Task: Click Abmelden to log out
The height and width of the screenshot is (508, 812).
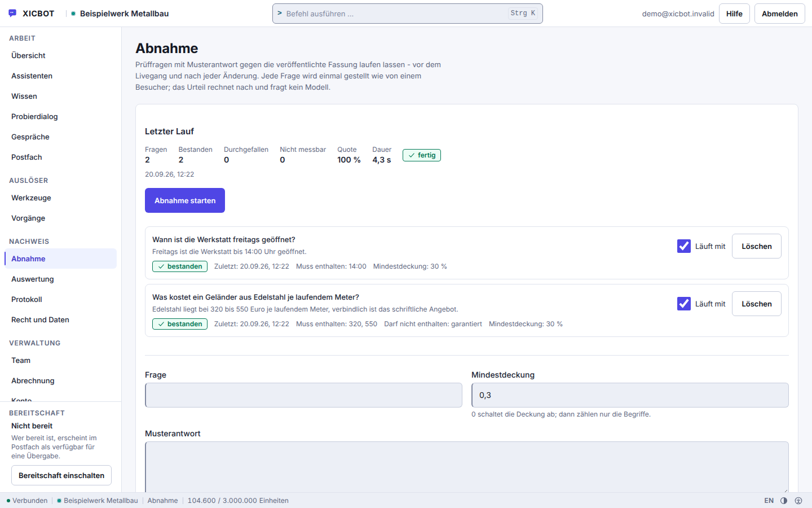Action: pyautogui.click(x=780, y=14)
